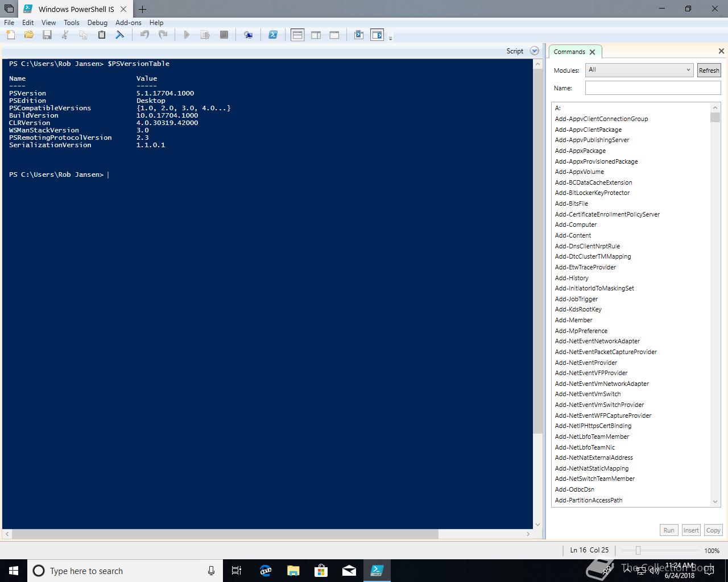Image resolution: width=728 pixels, height=582 pixels.
Task: Select Add-AppxPackage in the command list
Action: (580, 151)
